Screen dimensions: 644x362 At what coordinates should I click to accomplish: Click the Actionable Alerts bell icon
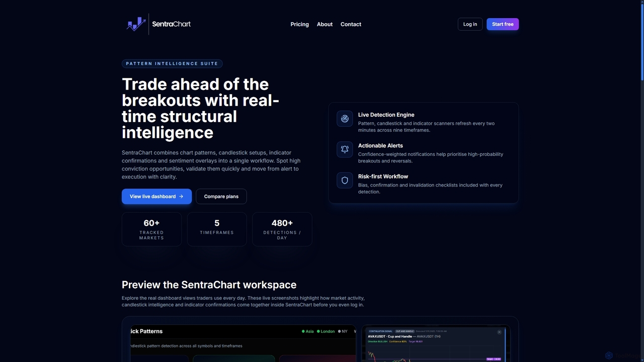tap(345, 149)
